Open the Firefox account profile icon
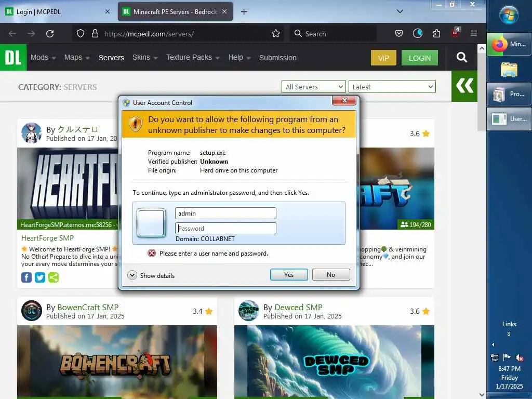This screenshot has height=399, width=532. (418, 33)
